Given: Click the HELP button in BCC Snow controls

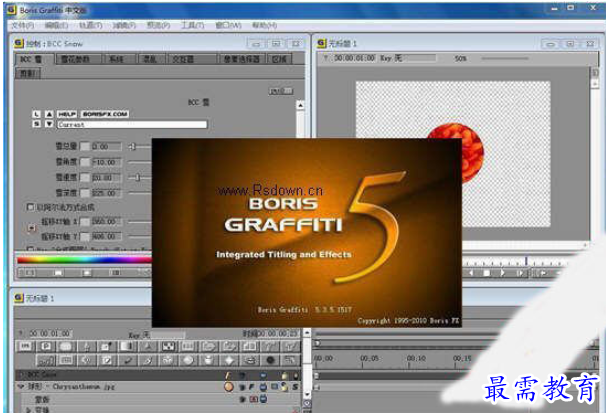Looking at the screenshot, I should [67, 114].
